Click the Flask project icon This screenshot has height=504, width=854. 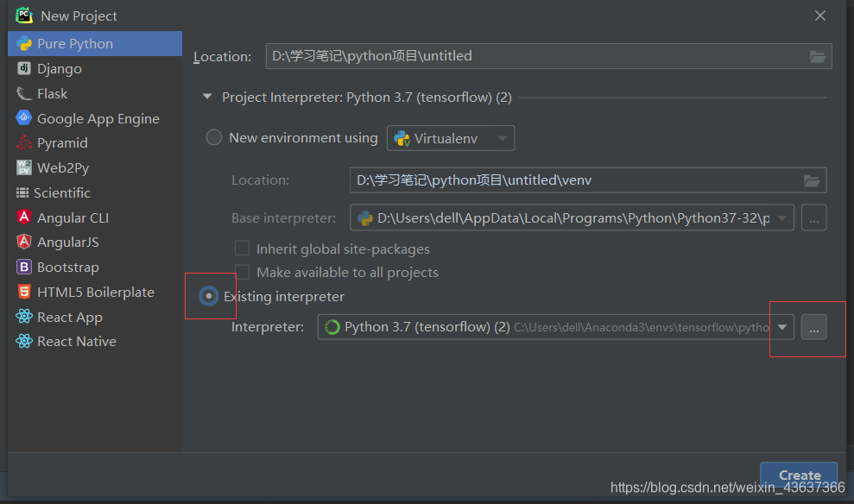pos(24,93)
